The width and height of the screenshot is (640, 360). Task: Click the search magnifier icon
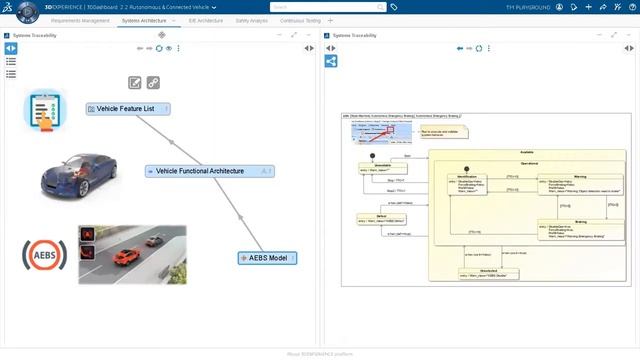coord(380,7)
